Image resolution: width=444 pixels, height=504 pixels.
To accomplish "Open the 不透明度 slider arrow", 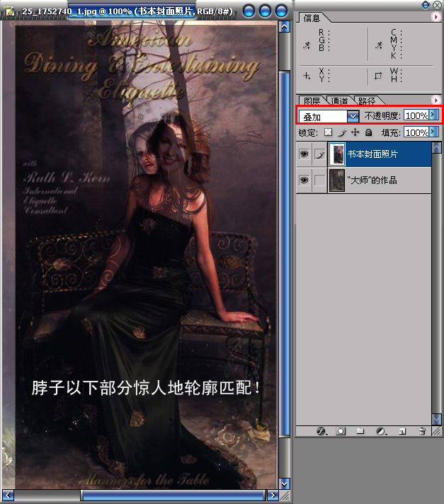I will point(433,115).
